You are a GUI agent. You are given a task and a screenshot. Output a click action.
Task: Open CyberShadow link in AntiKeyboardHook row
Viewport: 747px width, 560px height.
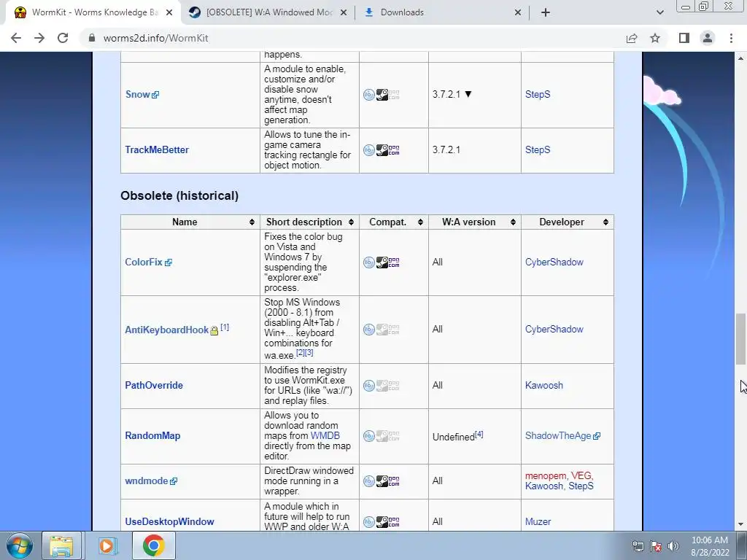point(554,329)
